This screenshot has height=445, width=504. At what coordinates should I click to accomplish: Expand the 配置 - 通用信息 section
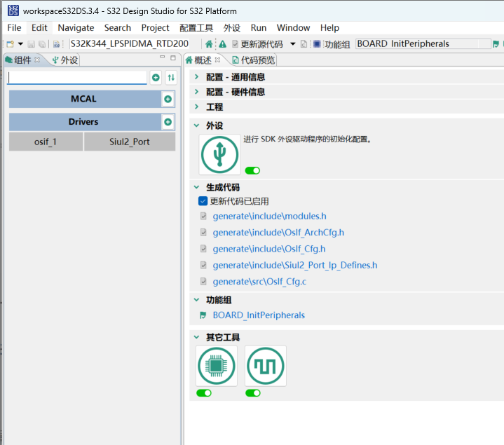point(197,77)
